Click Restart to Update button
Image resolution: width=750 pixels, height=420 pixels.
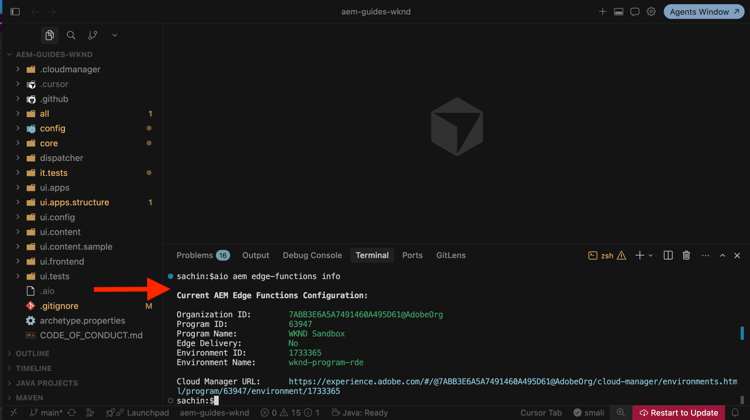pyautogui.click(x=679, y=413)
